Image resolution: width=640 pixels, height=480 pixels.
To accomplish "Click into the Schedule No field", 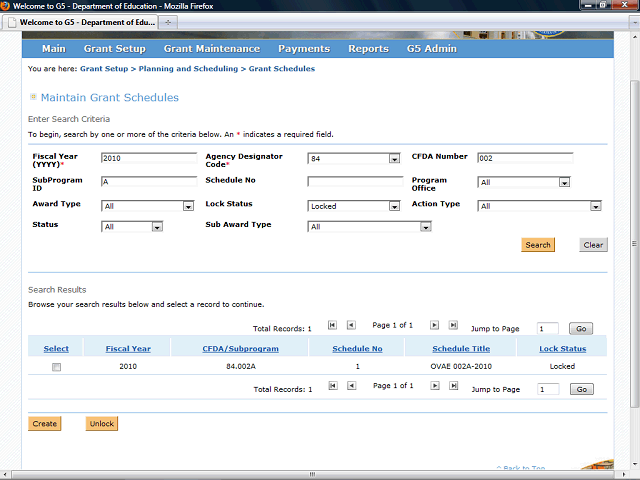I will pyautogui.click(x=354, y=182).
